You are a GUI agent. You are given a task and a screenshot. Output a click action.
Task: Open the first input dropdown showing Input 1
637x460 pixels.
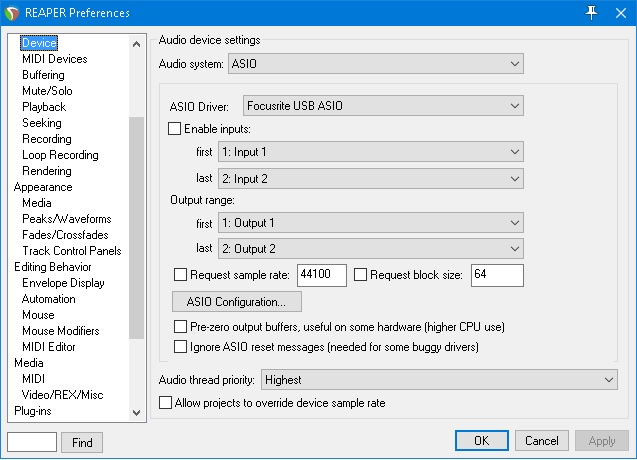point(371,152)
